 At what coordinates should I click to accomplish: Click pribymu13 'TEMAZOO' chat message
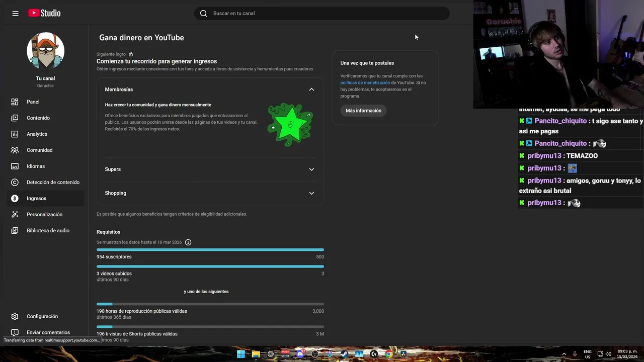(582, 156)
